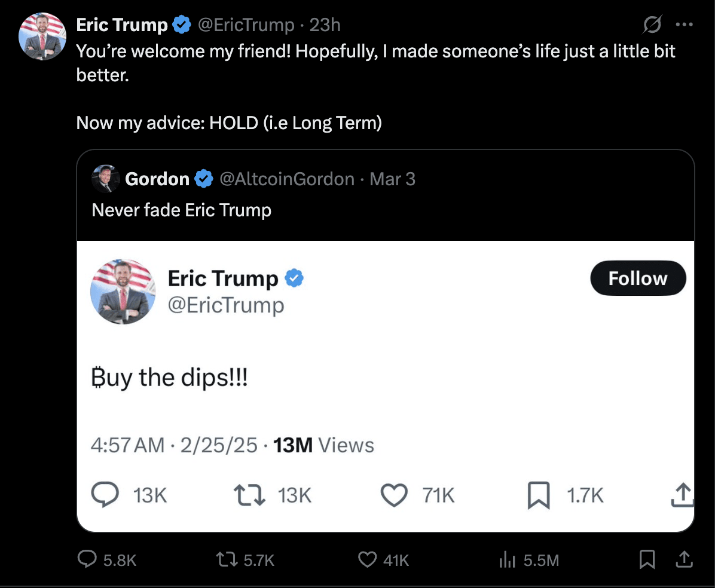715x588 pixels.
Task: Open the @EricTrump handle link at top
Action: click(246, 24)
